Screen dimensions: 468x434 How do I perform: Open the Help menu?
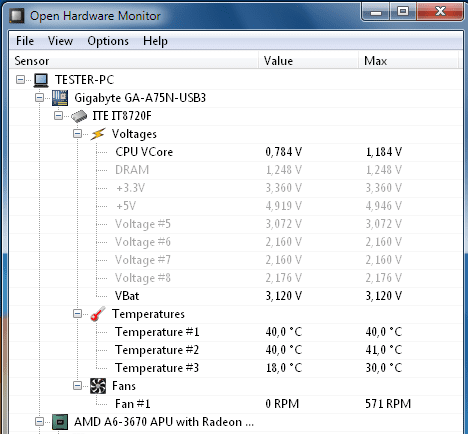click(155, 41)
